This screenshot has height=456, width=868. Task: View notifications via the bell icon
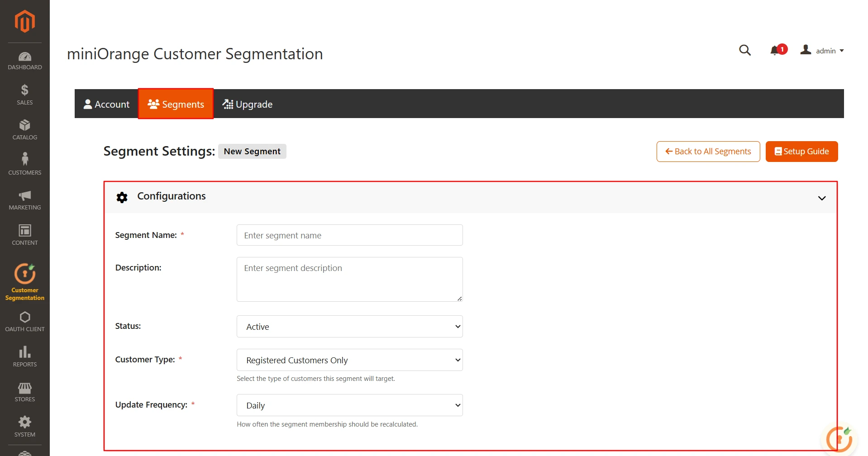[776, 50]
